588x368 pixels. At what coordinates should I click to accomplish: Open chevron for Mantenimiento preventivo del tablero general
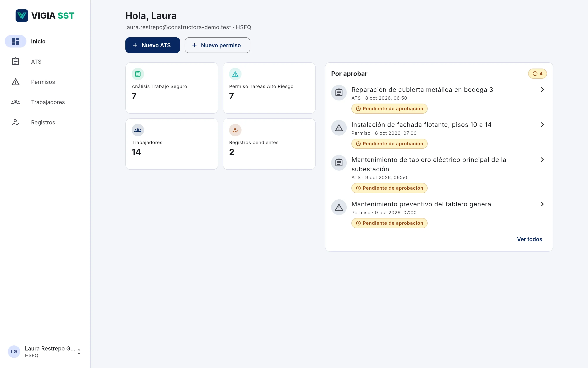542,204
